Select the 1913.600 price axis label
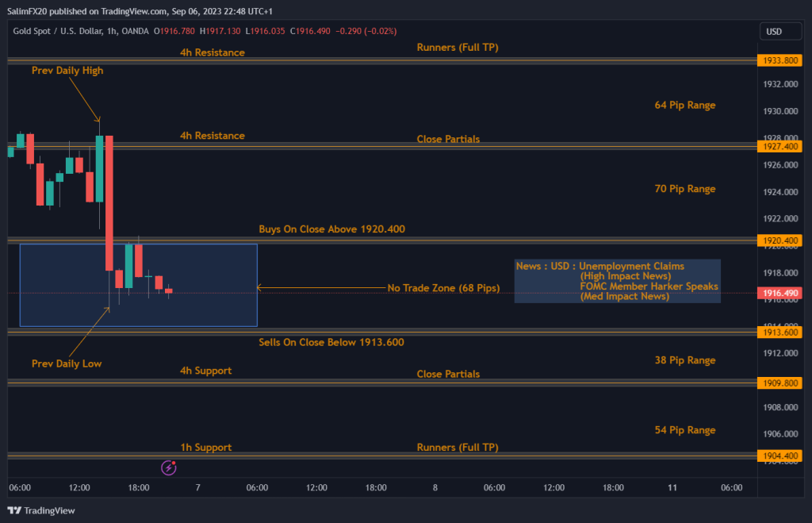Image resolution: width=812 pixels, height=523 pixels. (x=778, y=333)
